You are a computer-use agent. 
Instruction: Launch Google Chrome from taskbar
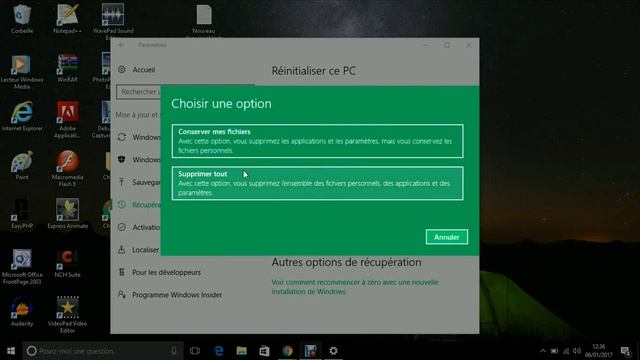287,351
